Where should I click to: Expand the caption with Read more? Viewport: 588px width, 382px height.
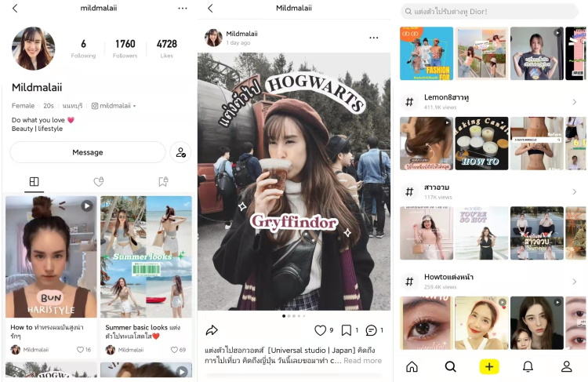363,361
